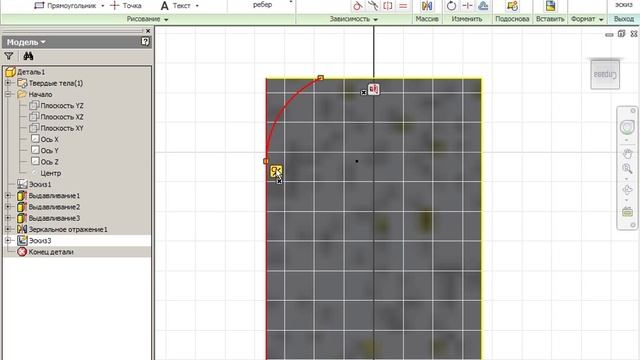Click the smooth constraint icon in ribbon
The width and height of the screenshot is (640, 360).
[373, 6]
